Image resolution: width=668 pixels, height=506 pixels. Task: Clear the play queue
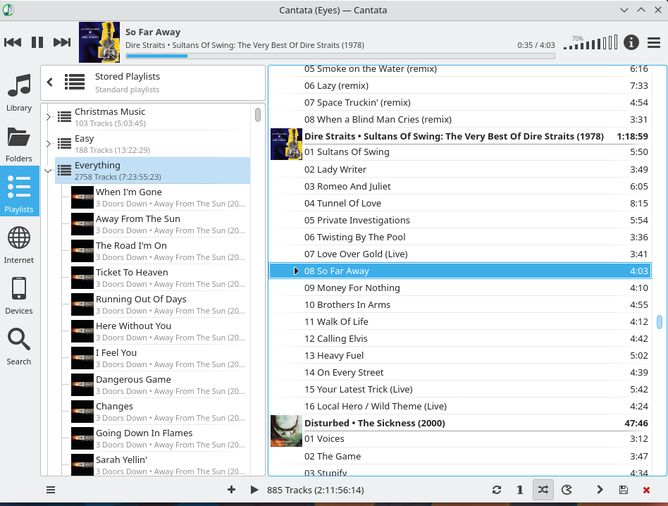(x=646, y=490)
